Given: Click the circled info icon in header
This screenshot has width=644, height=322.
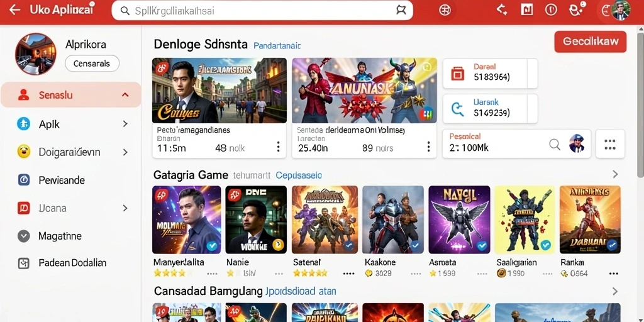Looking at the screenshot, I should click(550, 9).
